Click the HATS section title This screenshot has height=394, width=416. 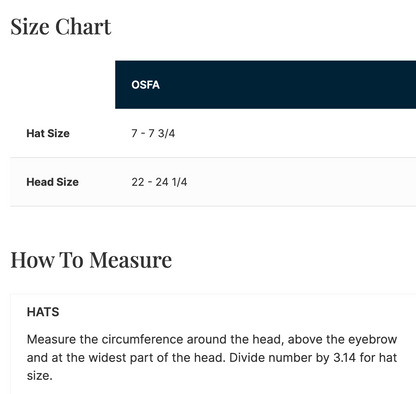coord(43,312)
